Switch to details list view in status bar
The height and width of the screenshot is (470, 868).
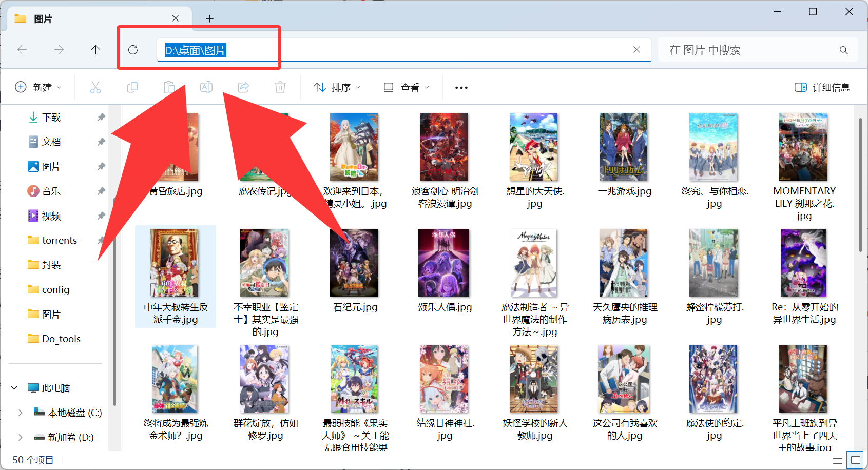838,460
